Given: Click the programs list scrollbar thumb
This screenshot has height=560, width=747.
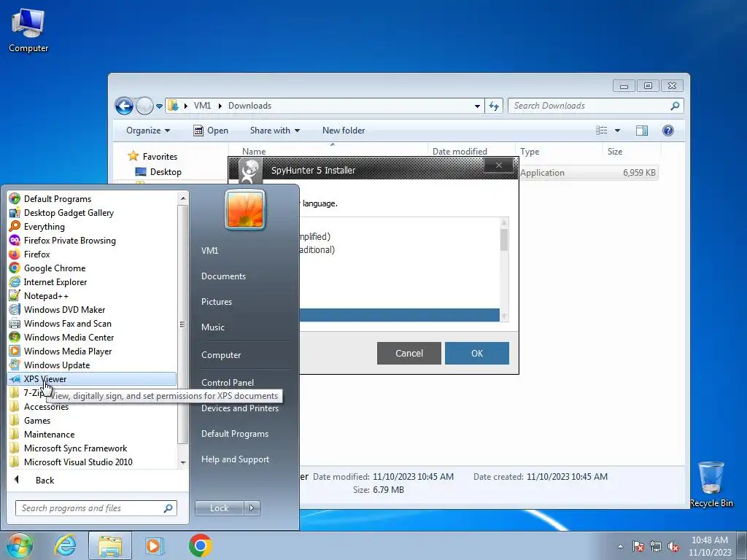Looking at the screenshot, I should tap(182, 324).
